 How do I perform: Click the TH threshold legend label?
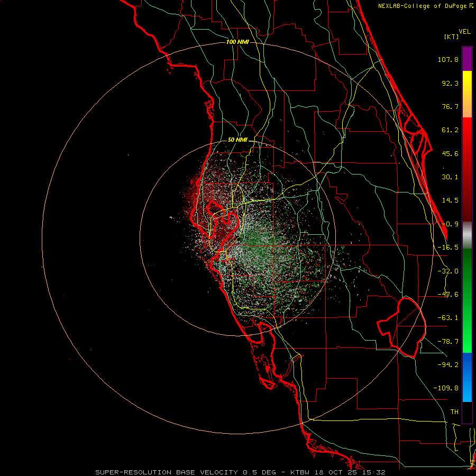coord(454,412)
